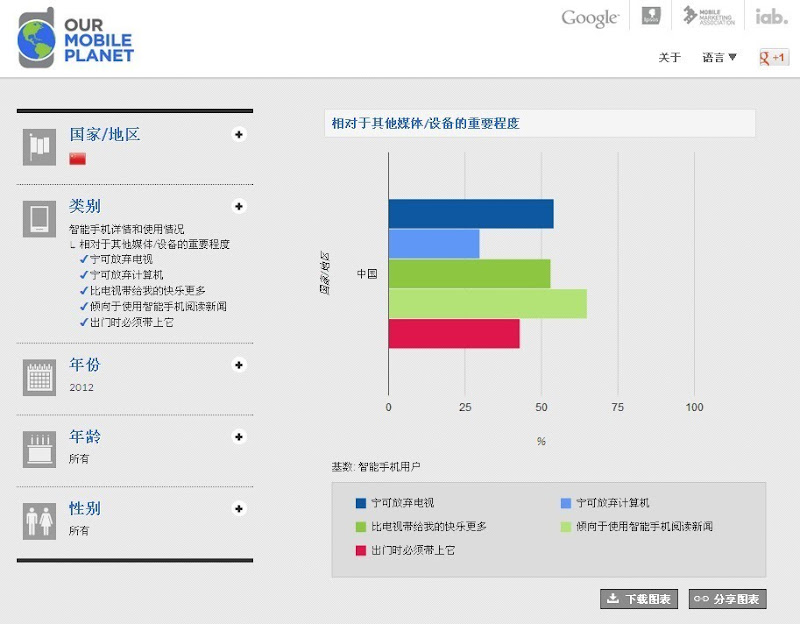This screenshot has height=624, width=800.
Task: Click the birthday cake age icon
Action: tap(39, 449)
